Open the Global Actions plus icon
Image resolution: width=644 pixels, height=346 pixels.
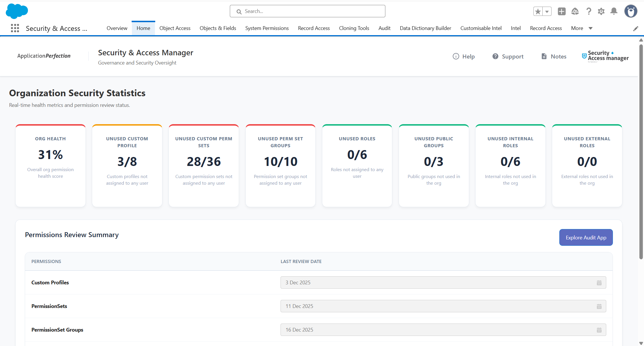(562, 12)
